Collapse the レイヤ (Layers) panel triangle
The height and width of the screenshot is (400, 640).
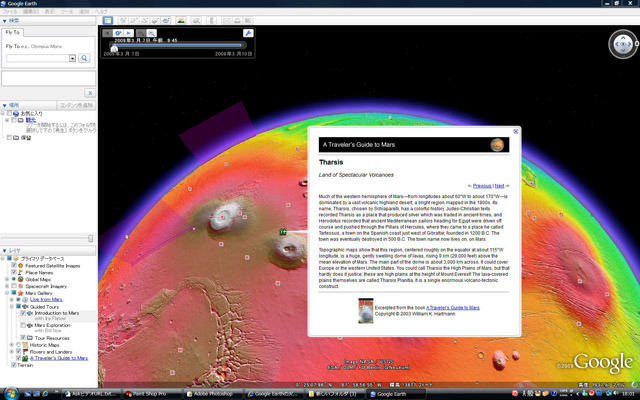[x=4, y=251]
